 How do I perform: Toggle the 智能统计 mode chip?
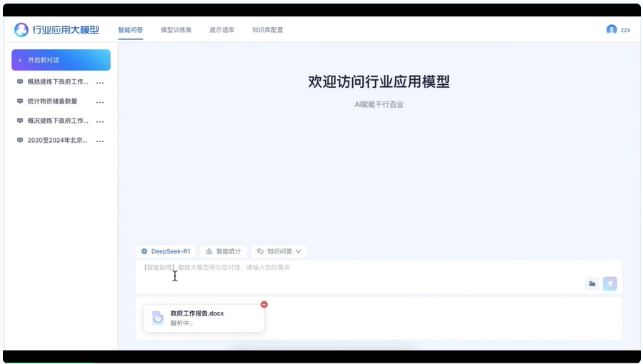[x=224, y=251]
